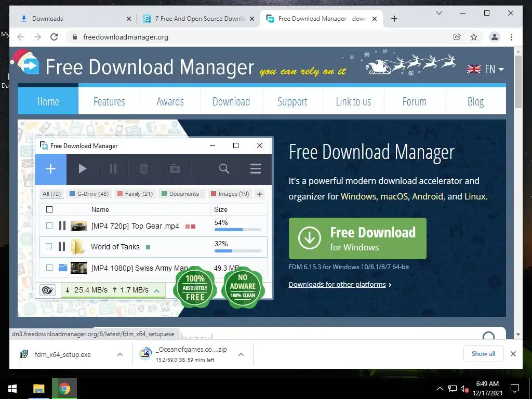Click the green Free Download for Windows button
Image resolution: width=532 pixels, height=399 pixels.
pos(357,238)
